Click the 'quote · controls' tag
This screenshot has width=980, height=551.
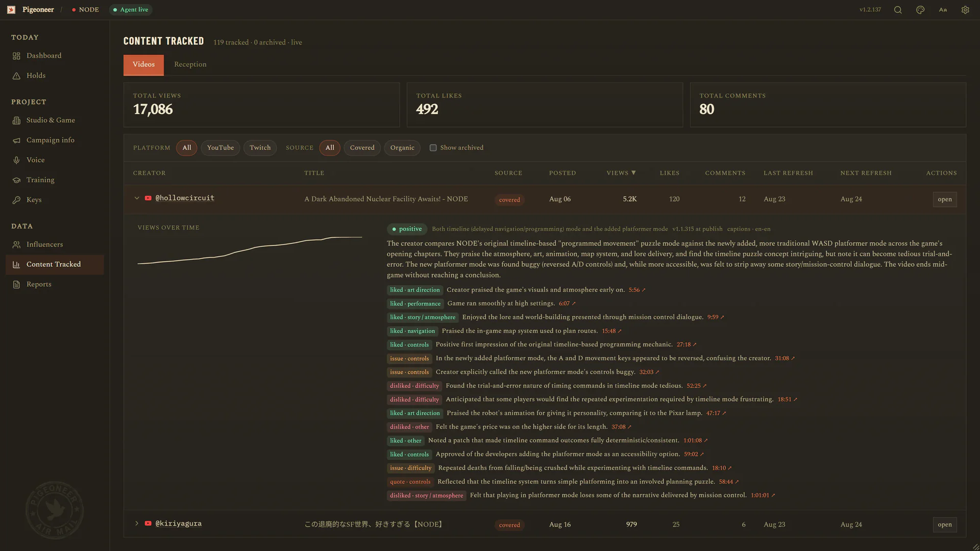point(410,482)
